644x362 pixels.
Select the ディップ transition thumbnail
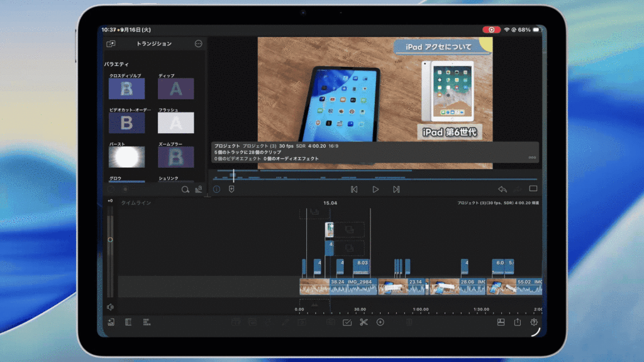click(x=176, y=89)
